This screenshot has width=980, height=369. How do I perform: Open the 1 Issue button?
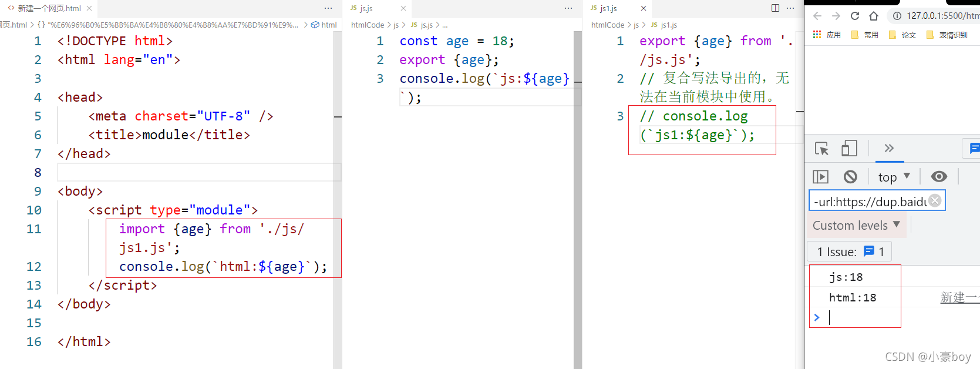pos(850,251)
